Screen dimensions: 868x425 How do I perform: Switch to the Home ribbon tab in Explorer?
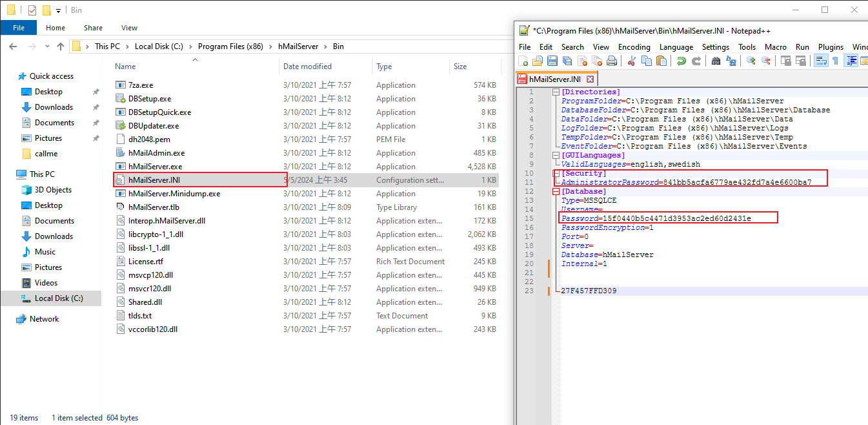click(56, 28)
